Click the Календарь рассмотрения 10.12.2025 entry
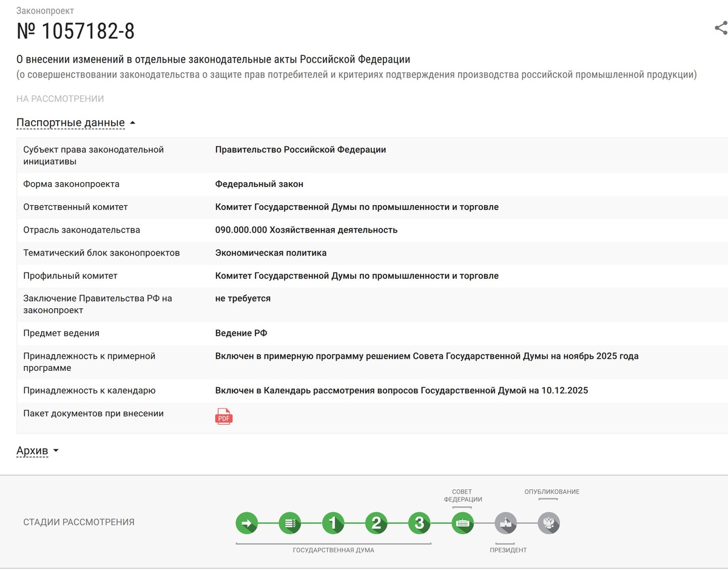728x570 pixels. (x=402, y=390)
